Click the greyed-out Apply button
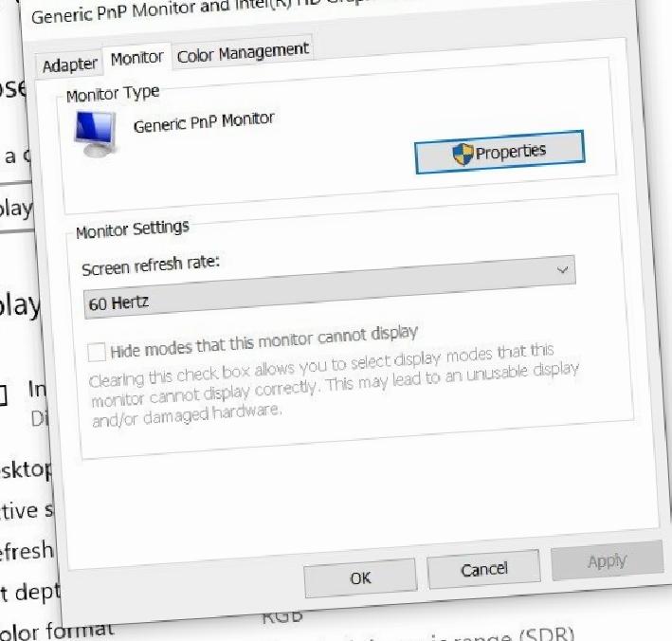Viewport: 672px width, 641px height. tap(607, 560)
